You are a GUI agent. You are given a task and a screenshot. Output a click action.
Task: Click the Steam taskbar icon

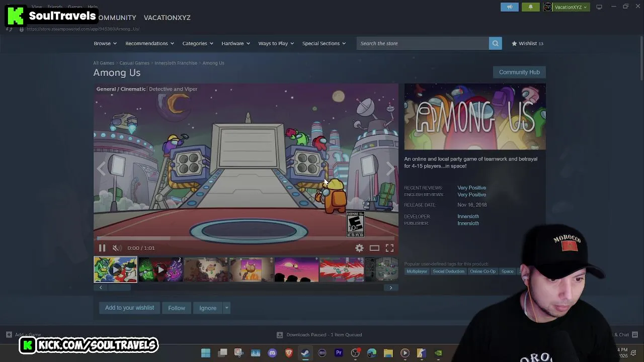[305, 353]
